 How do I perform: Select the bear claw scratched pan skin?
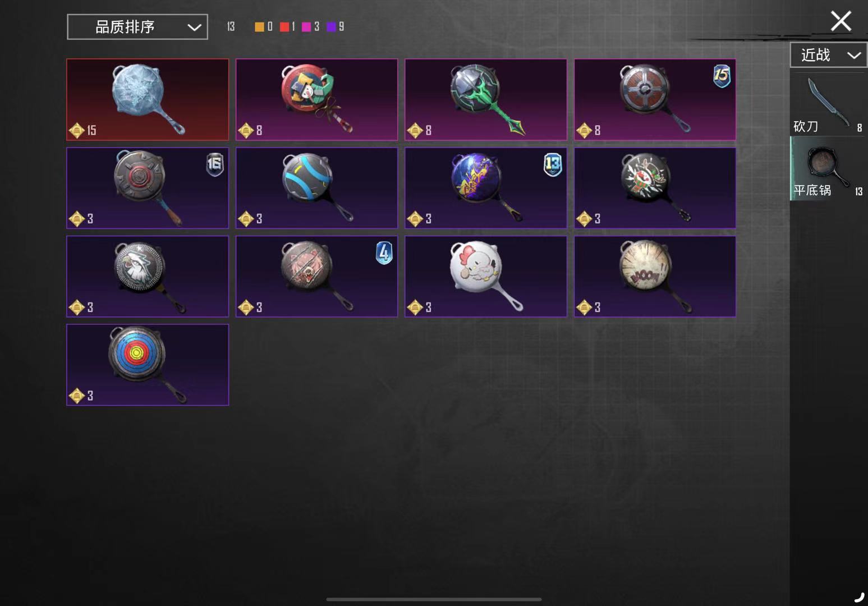[x=316, y=276]
